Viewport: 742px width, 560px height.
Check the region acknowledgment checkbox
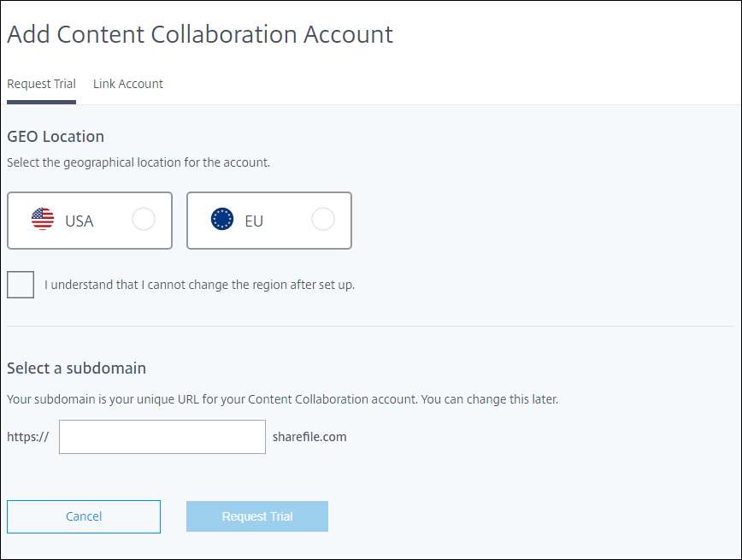pyautogui.click(x=21, y=285)
